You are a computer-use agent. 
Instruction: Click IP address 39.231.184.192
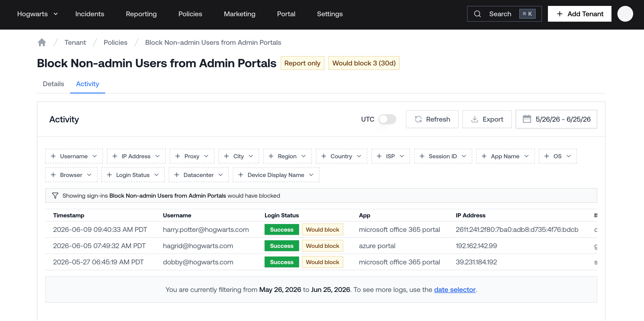476,262
